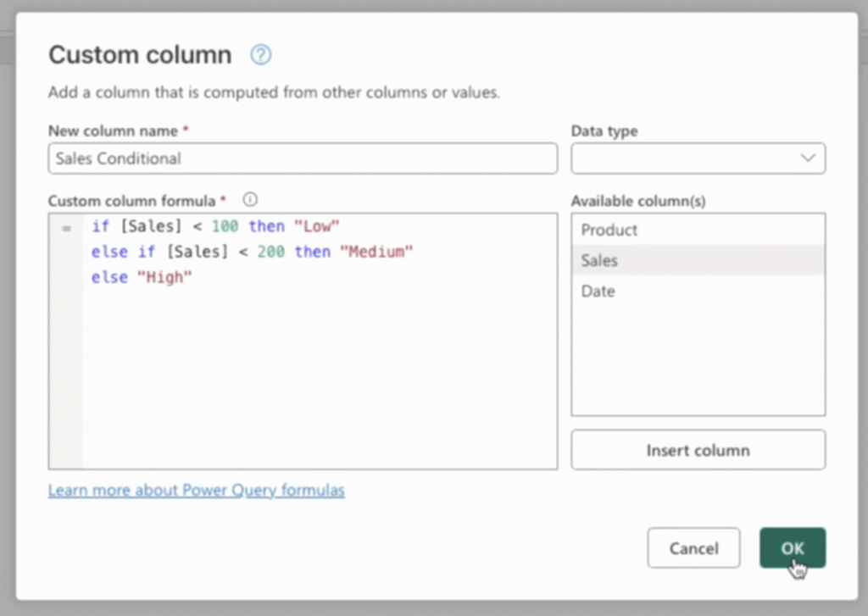Place cursor on "High" in formula

pyautogui.click(x=164, y=277)
